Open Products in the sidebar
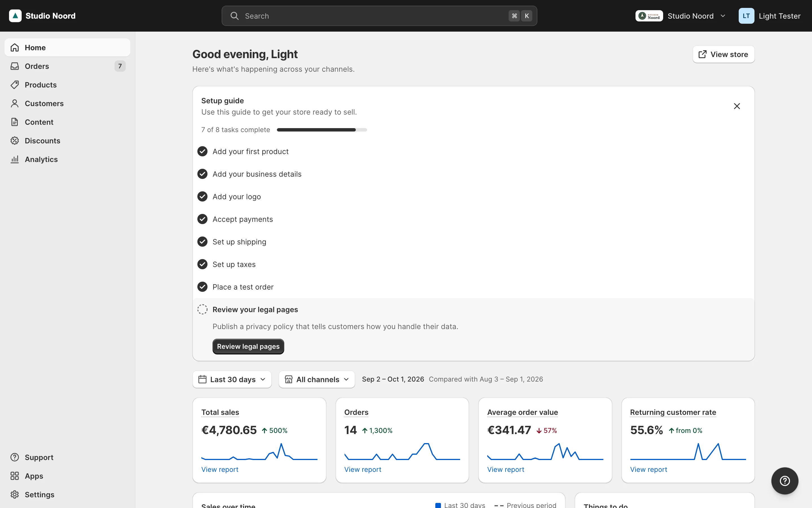Screen dimensions: 812x508 pyautogui.click(x=67, y=85)
